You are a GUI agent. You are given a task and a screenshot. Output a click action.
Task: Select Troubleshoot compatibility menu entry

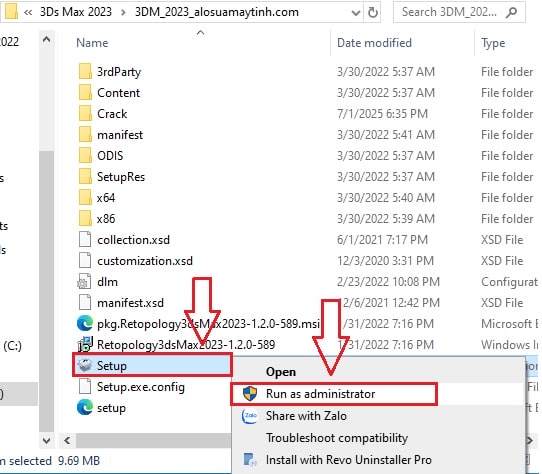(x=337, y=438)
